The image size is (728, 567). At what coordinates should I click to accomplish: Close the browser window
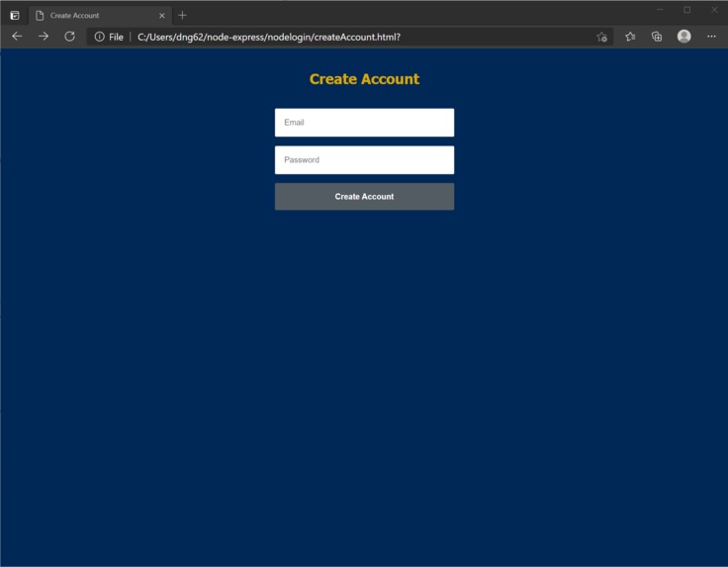714,10
